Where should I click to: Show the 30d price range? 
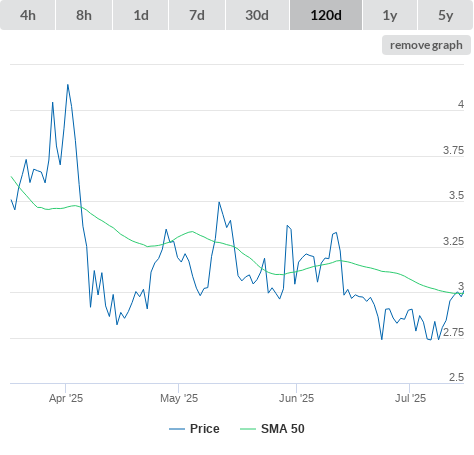point(257,15)
